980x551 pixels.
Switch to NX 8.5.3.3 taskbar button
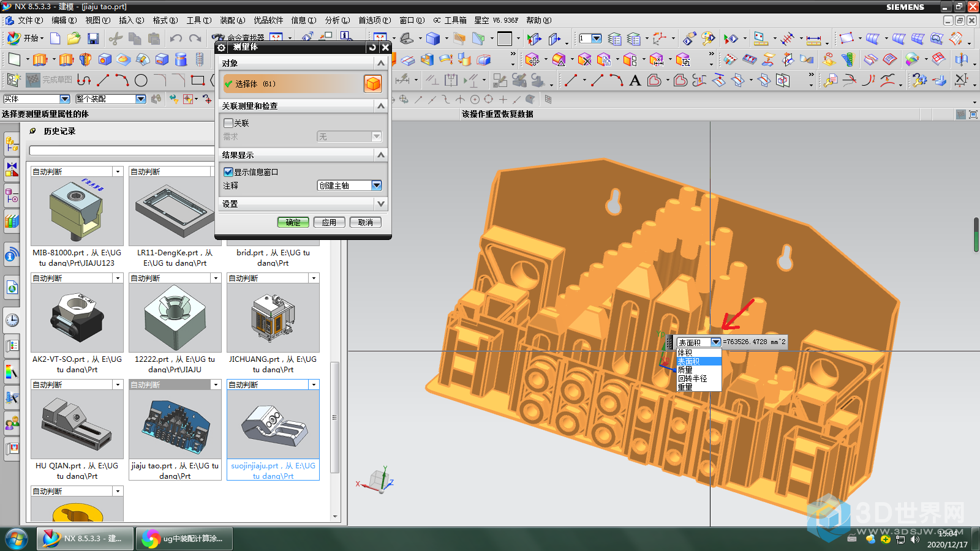[85, 539]
